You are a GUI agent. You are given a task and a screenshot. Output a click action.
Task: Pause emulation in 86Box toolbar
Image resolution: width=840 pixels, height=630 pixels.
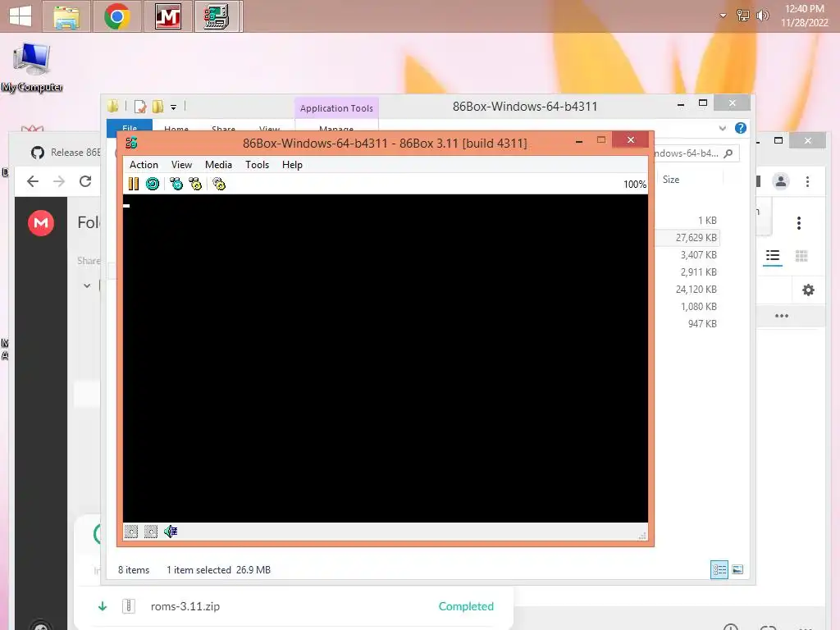tap(134, 185)
